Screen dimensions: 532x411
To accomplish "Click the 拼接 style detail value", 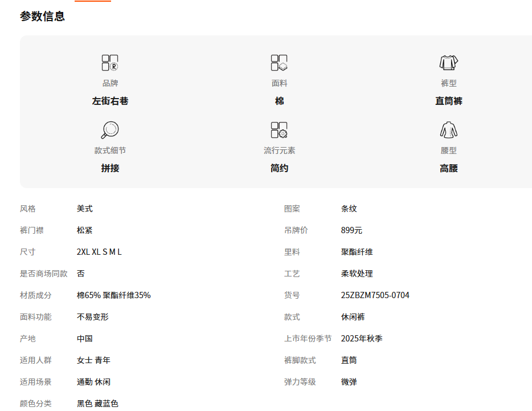I will coord(110,168).
